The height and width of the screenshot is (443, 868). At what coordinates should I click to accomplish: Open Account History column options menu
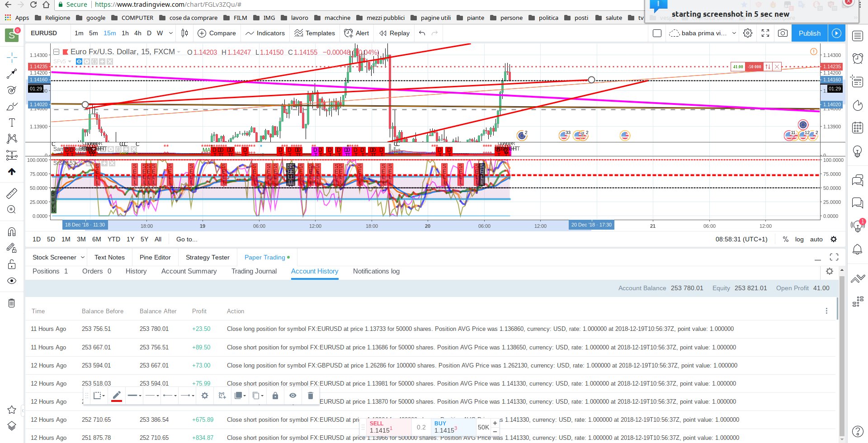click(x=826, y=311)
